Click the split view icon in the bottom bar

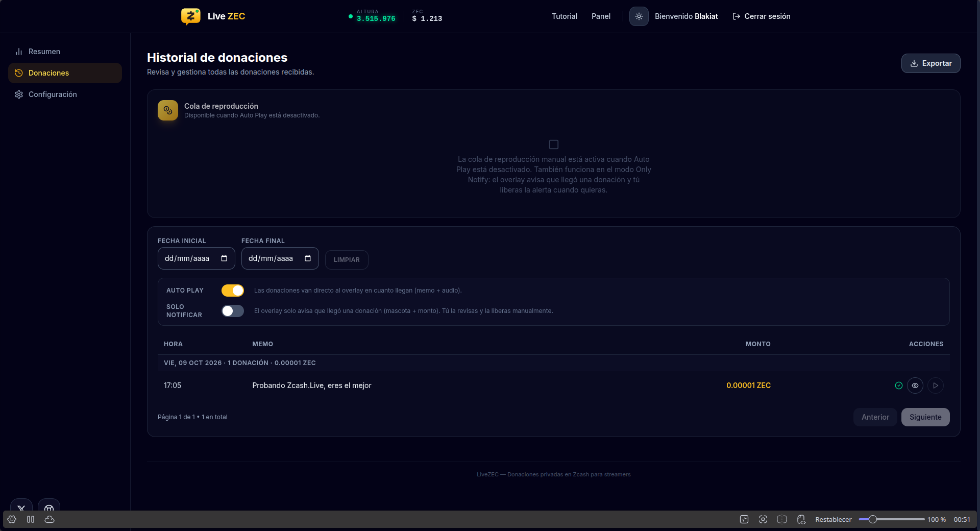pyautogui.click(x=782, y=519)
